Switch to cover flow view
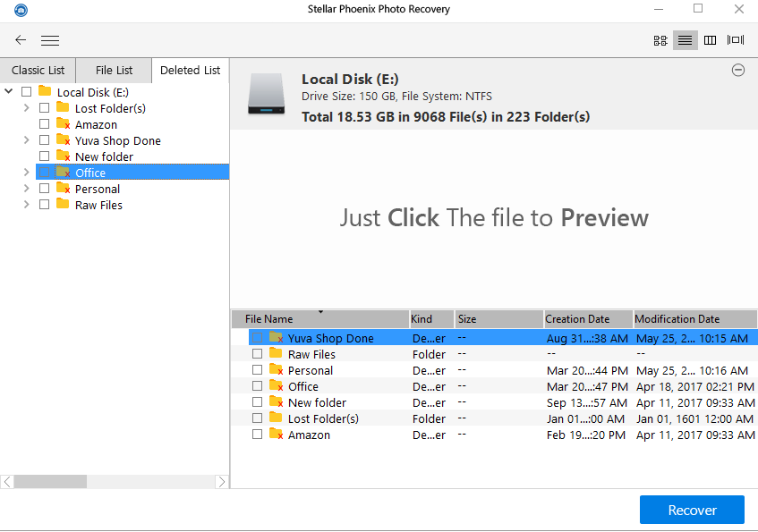Image resolution: width=758 pixels, height=532 pixels. 736,40
